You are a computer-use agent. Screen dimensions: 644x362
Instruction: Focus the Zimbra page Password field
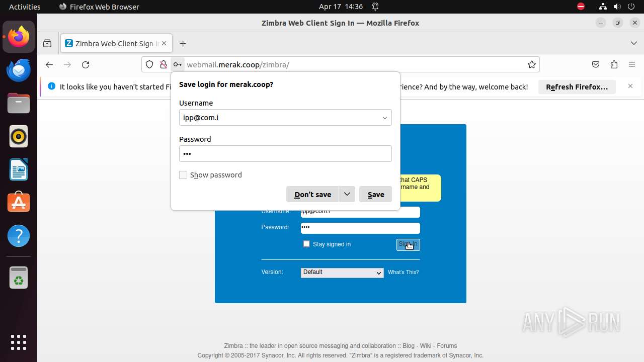click(x=360, y=227)
